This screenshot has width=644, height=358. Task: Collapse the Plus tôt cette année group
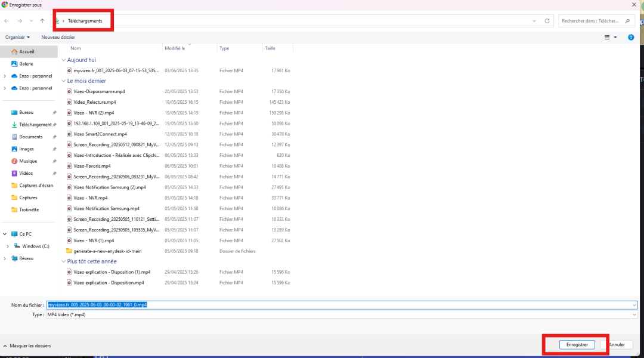click(64, 261)
